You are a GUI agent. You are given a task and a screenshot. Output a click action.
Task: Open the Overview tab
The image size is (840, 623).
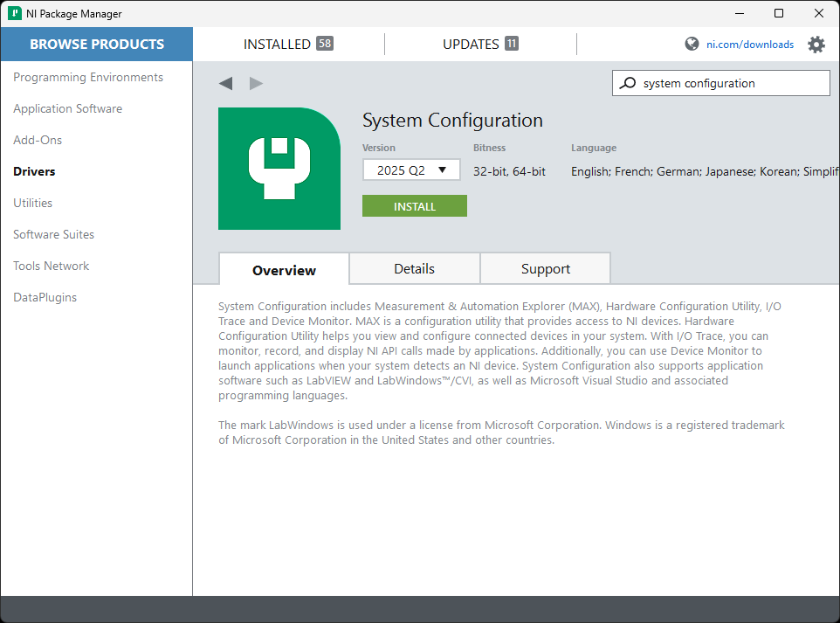click(x=284, y=270)
